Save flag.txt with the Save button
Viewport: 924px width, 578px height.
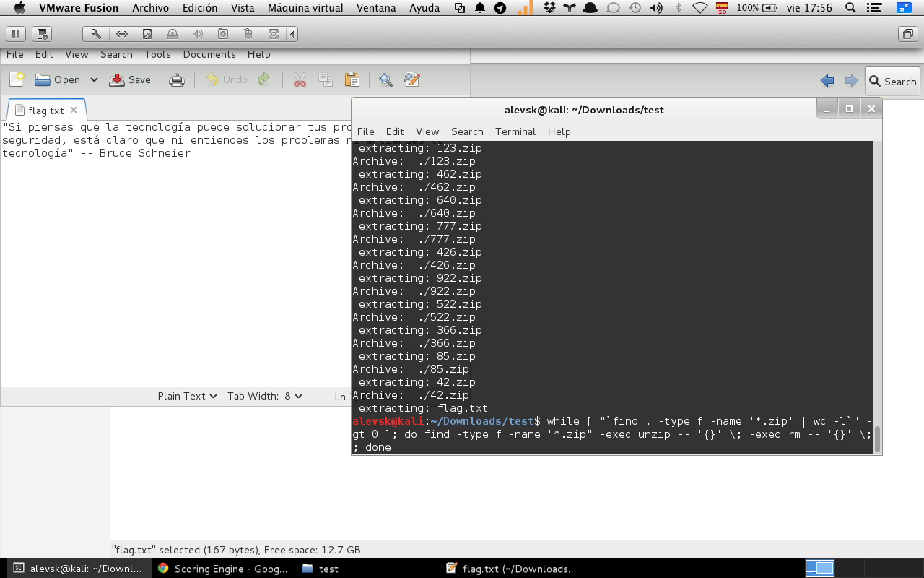click(131, 79)
